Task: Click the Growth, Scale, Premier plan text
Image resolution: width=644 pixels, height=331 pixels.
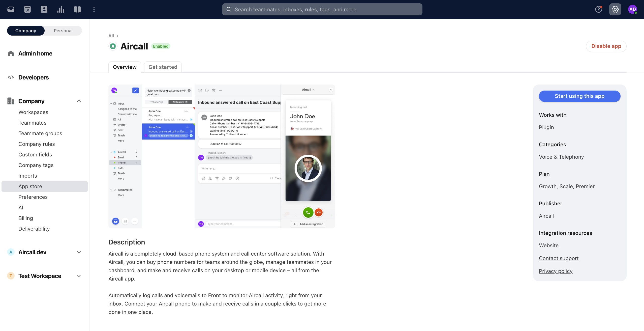Action: (567, 186)
